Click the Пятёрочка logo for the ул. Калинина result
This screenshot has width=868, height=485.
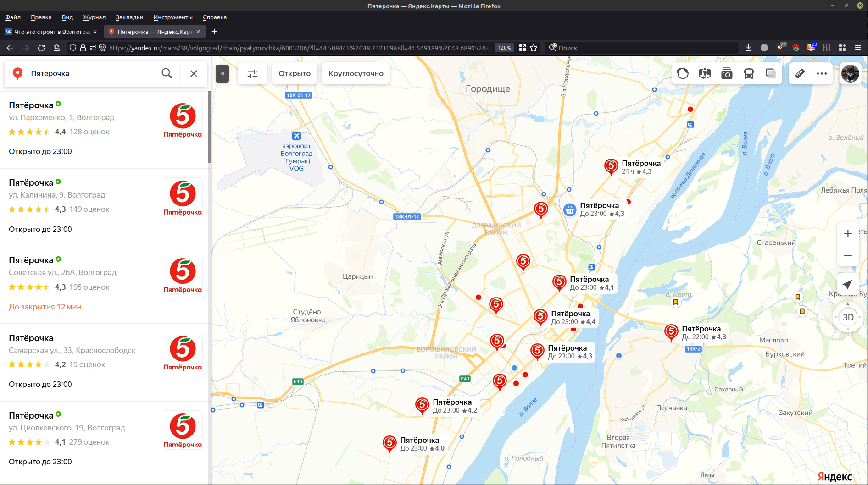click(183, 198)
